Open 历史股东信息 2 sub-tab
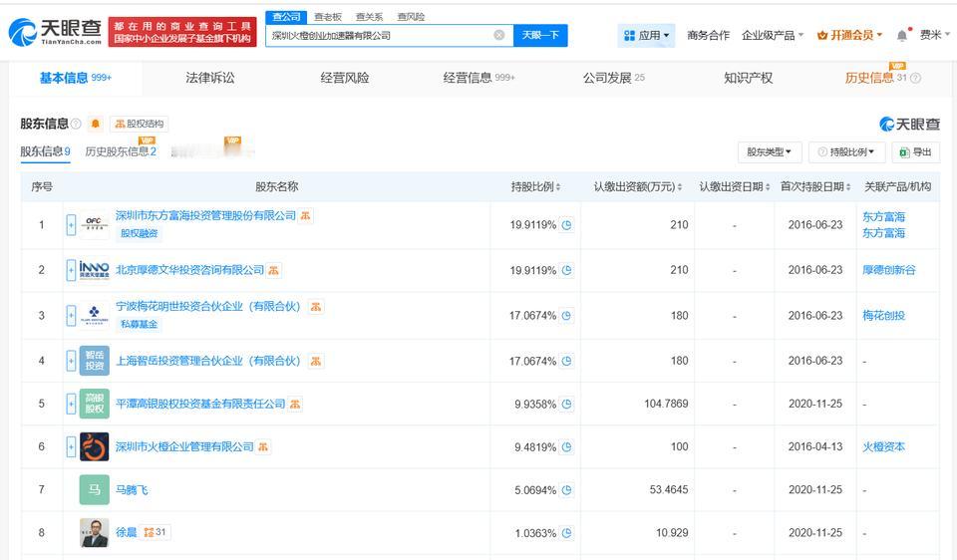This screenshot has width=957, height=560. click(121, 151)
